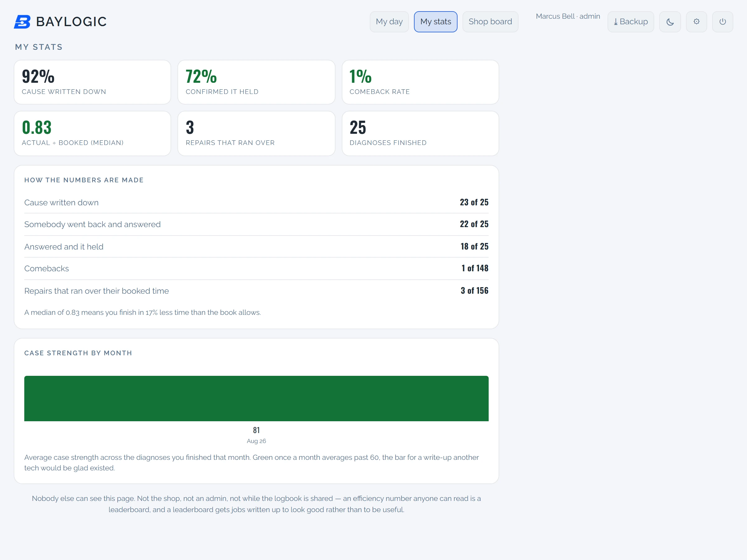The width and height of the screenshot is (747, 560).
Task: Click the '22 of 25' value
Action: point(474,224)
